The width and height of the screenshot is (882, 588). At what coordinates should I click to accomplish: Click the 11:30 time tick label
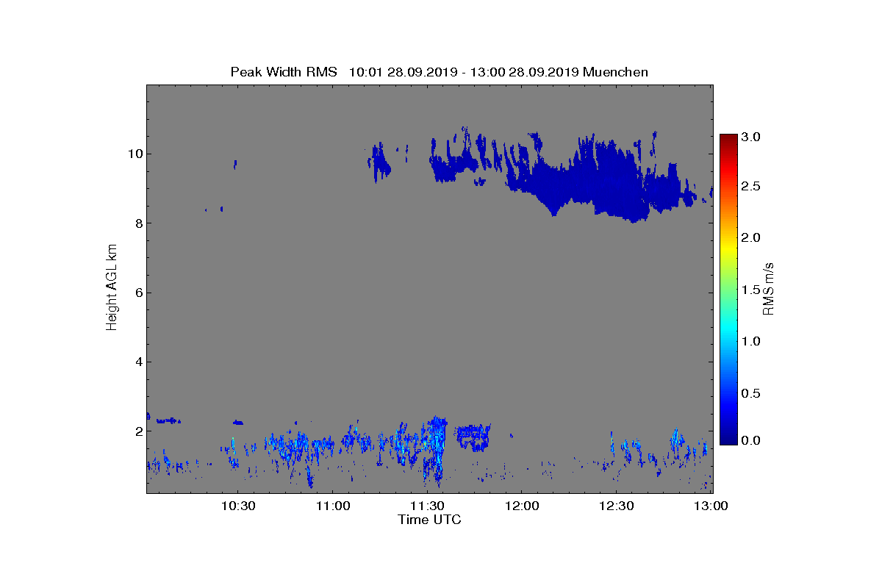(426, 506)
